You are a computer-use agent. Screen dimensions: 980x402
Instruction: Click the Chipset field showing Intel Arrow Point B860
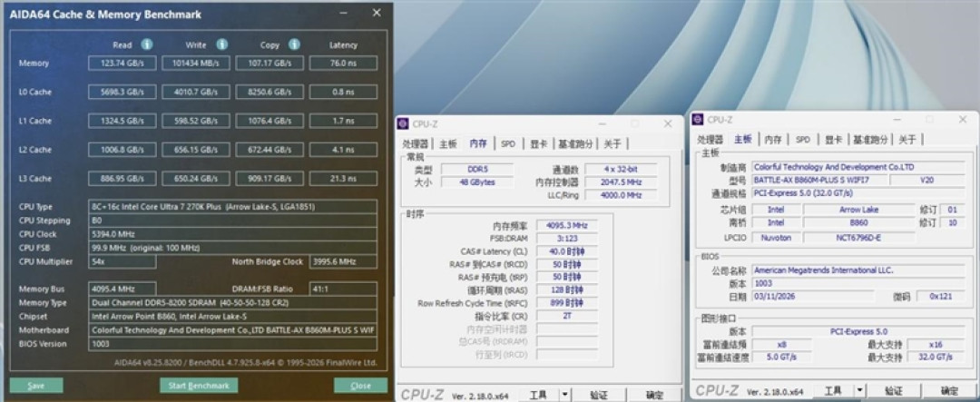[232, 317]
